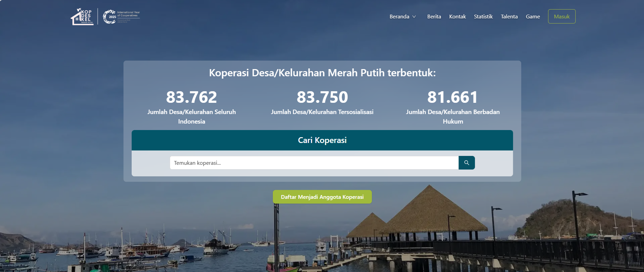Go to the Kontak page
This screenshot has height=272, width=644.
click(458, 17)
